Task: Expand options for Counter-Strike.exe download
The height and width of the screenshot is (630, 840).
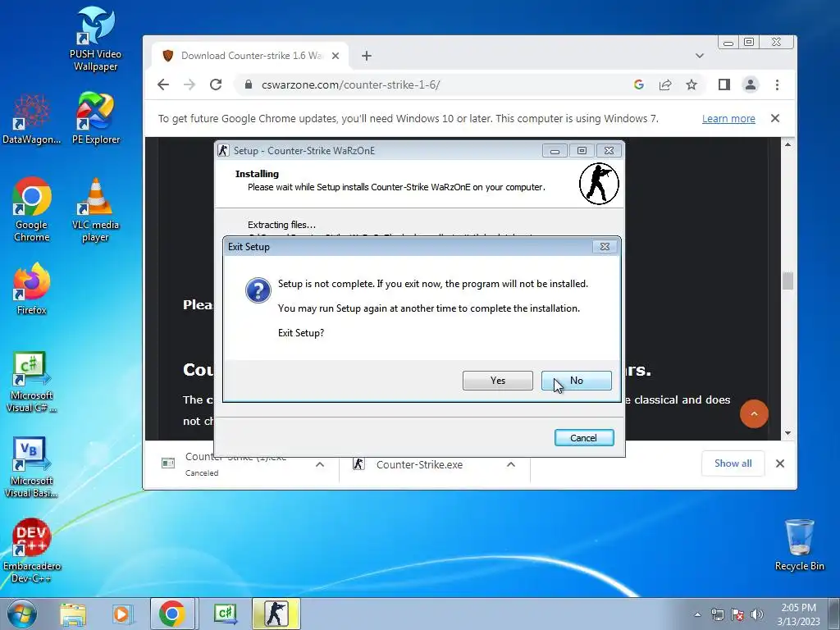Action: [511, 464]
